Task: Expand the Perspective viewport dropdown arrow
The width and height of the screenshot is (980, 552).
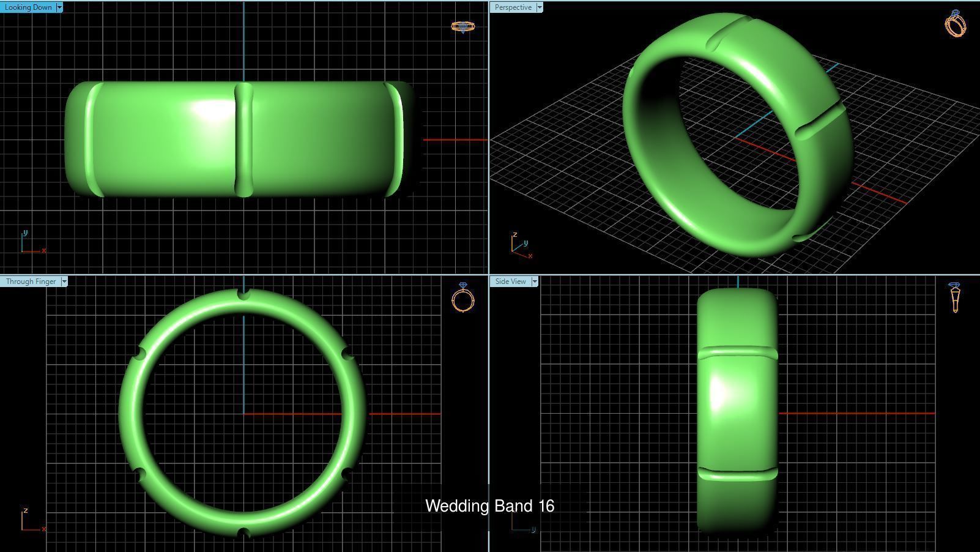Action: (x=540, y=7)
